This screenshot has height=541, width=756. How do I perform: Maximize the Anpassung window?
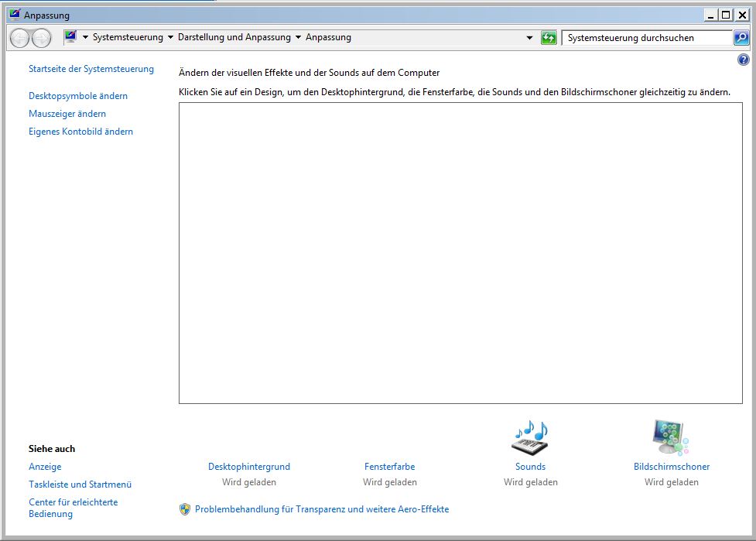pos(725,15)
